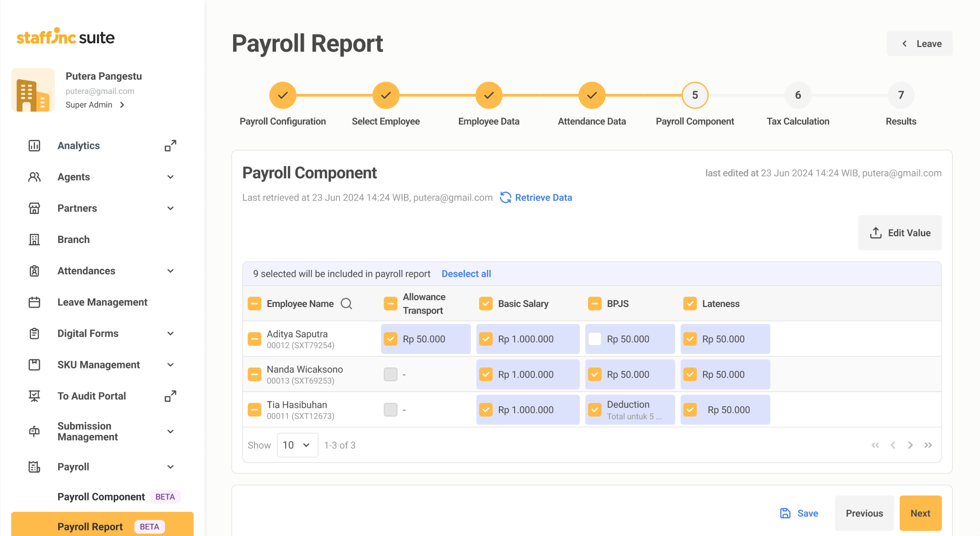Click the Deselect all link
This screenshot has height=536, width=980.
(x=466, y=274)
